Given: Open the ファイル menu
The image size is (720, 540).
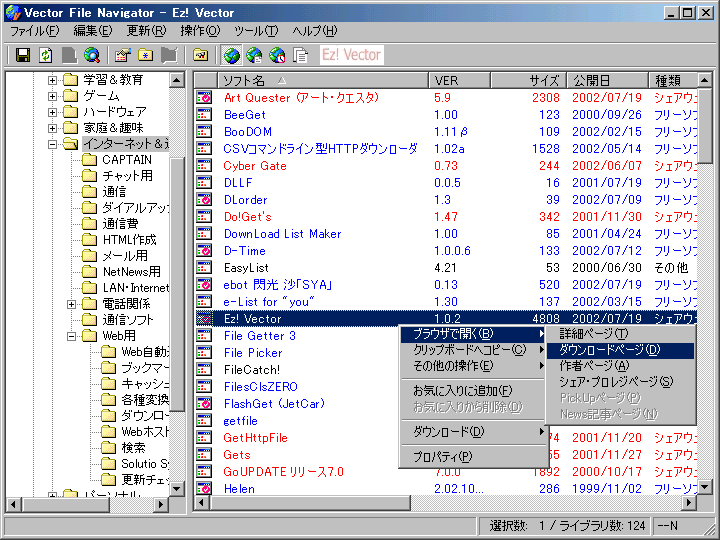Looking at the screenshot, I should click(x=34, y=31).
